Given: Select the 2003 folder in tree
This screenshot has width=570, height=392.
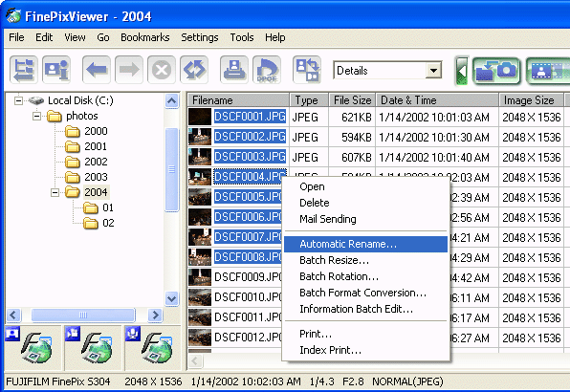Looking at the screenshot, I should (x=86, y=177).
